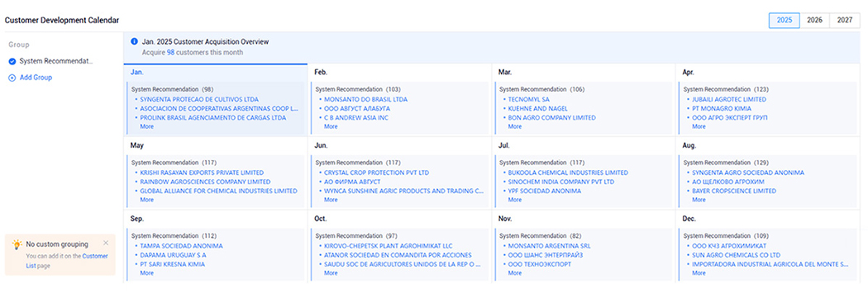The width and height of the screenshot is (868, 298).
Task: Open IMPORTADORA INDUSTRIAL AGRICOLA DEL MONTE customer
Action: [x=770, y=264]
